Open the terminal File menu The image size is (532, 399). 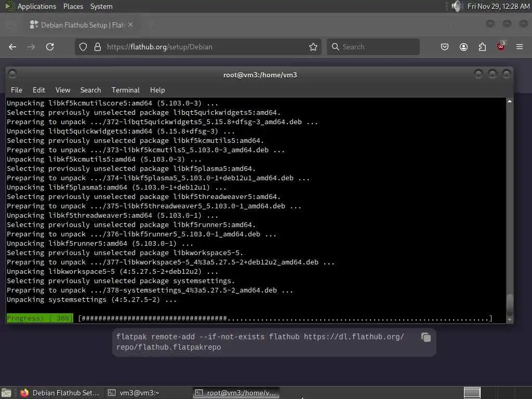(17, 90)
